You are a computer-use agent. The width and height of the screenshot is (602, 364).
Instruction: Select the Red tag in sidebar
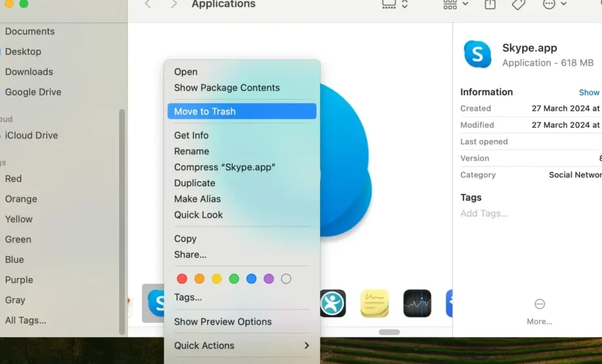[x=14, y=179]
